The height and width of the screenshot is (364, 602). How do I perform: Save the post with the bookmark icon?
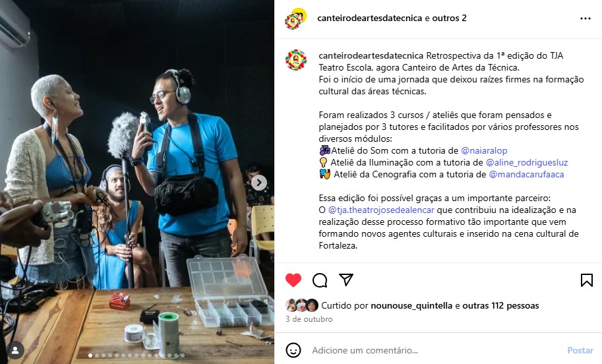pyautogui.click(x=586, y=280)
